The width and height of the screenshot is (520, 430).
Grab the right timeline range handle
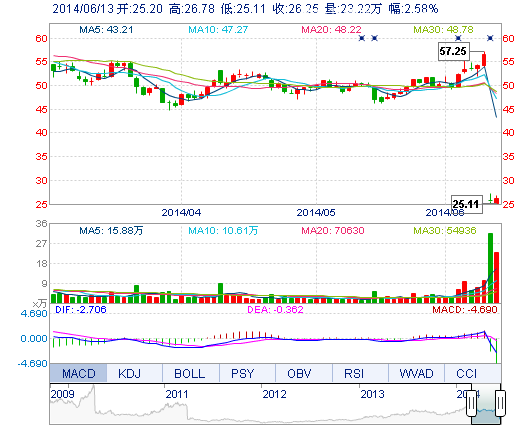[500, 403]
